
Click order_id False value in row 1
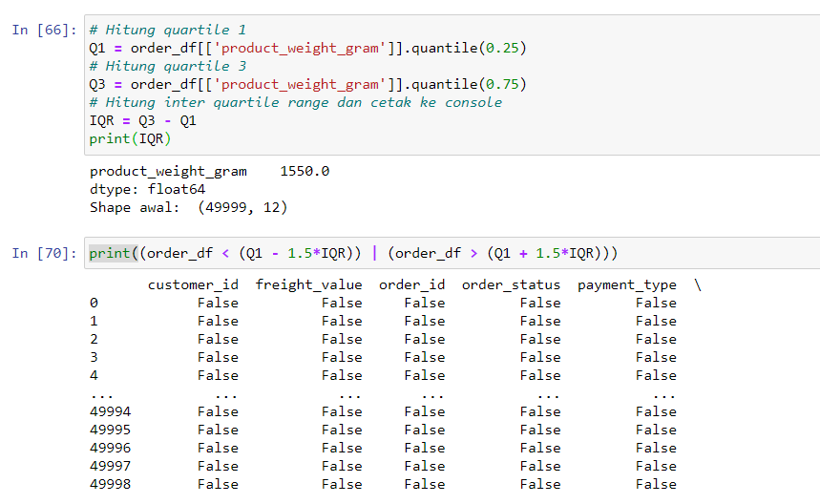pyautogui.click(x=425, y=322)
